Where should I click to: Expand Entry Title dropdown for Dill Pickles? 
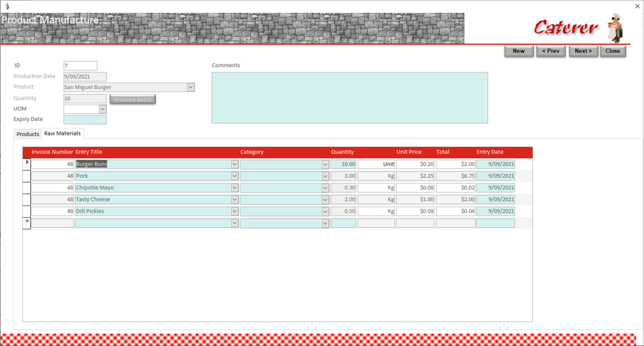click(x=235, y=211)
